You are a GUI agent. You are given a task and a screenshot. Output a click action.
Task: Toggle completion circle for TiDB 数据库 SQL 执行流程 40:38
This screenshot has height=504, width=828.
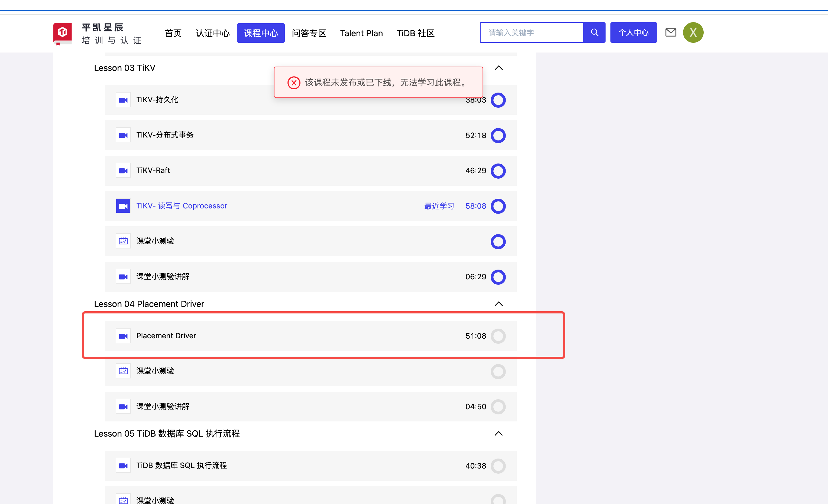click(498, 466)
